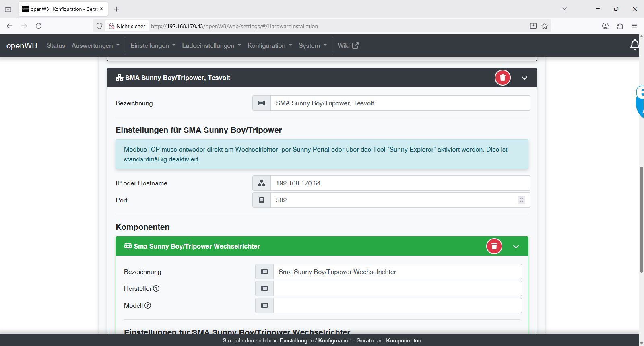Go to the Status page

[56, 45]
